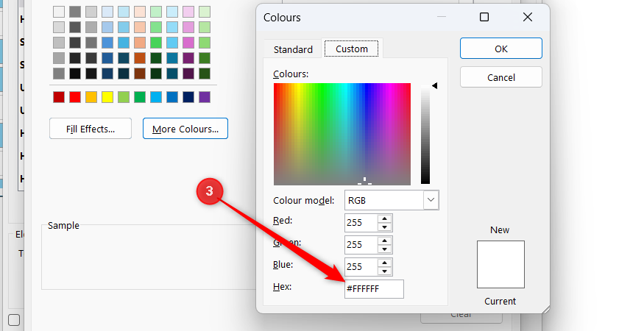644x331 pixels.
Task: Switch to the Standard tab
Action: coord(293,49)
